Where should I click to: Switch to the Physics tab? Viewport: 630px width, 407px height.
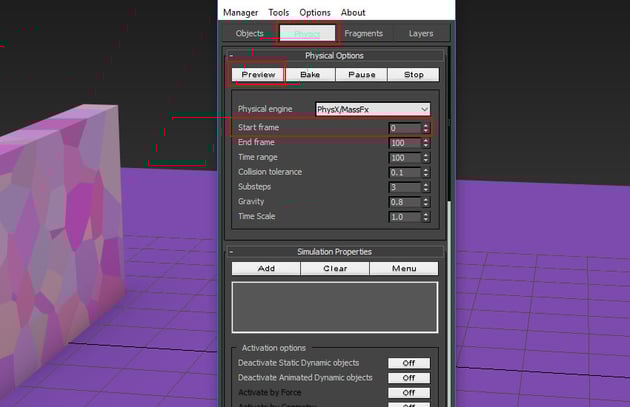point(307,33)
